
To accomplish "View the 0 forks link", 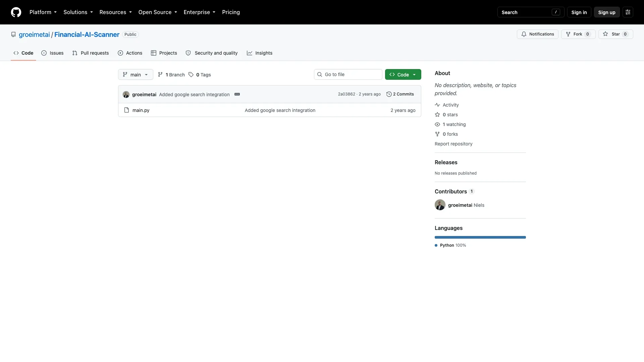I will pos(446,134).
